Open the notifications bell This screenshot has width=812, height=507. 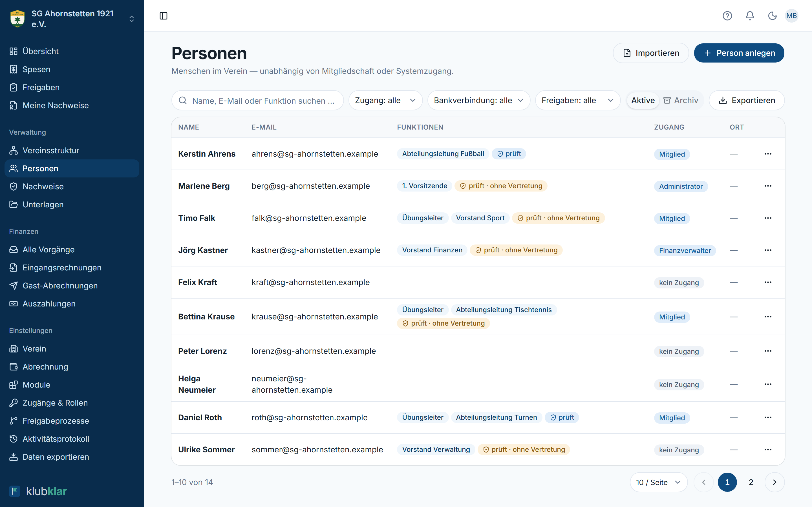coord(750,16)
